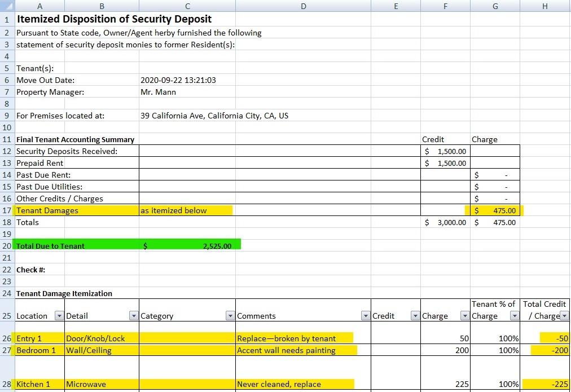The height and width of the screenshot is (392, 571).
Task: Select row 28 header
Action: coord(7,373)
